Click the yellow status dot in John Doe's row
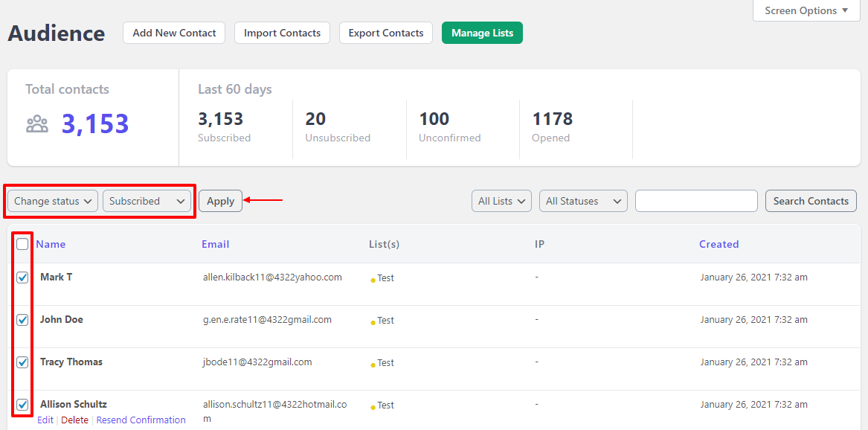Viewport: 868px width, 430px height. [373, 323]
